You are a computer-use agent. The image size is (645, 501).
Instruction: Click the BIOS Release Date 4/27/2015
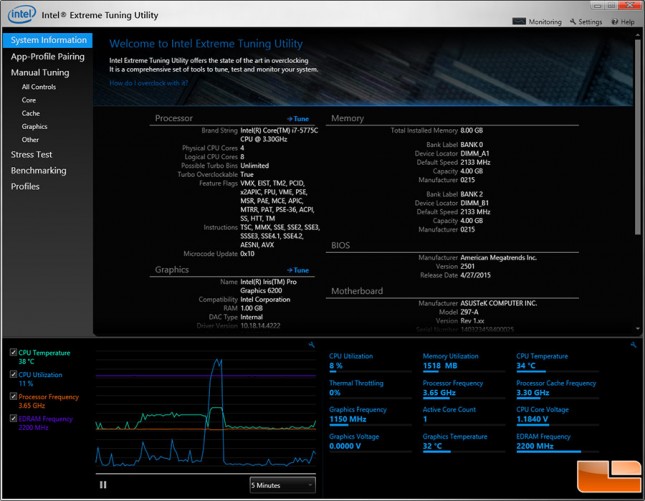click(475, 275)
